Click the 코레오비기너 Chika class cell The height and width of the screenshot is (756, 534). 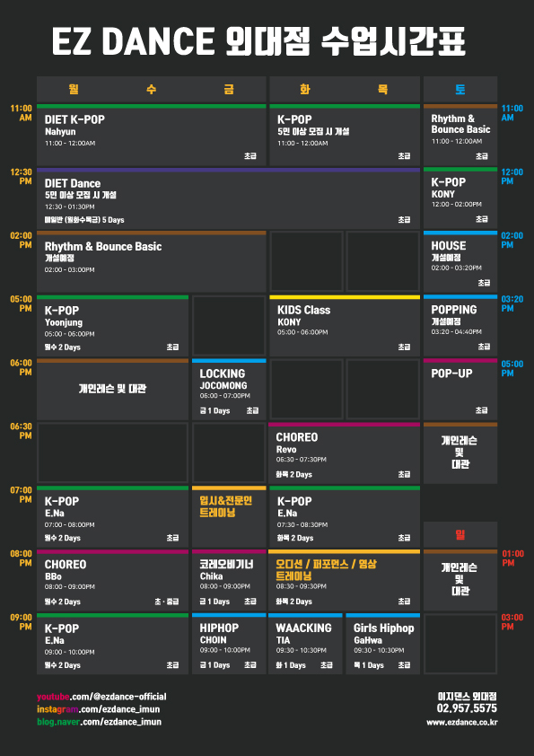(229, 581)
